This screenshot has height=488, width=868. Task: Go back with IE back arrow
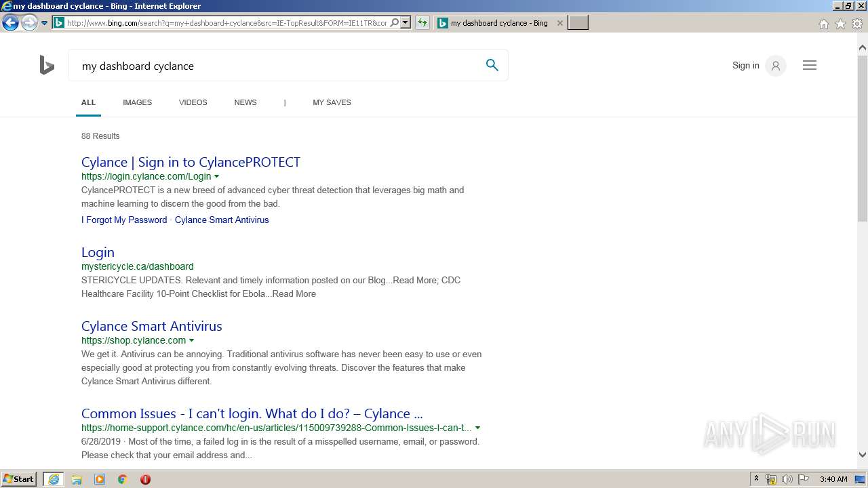point(10,23)
